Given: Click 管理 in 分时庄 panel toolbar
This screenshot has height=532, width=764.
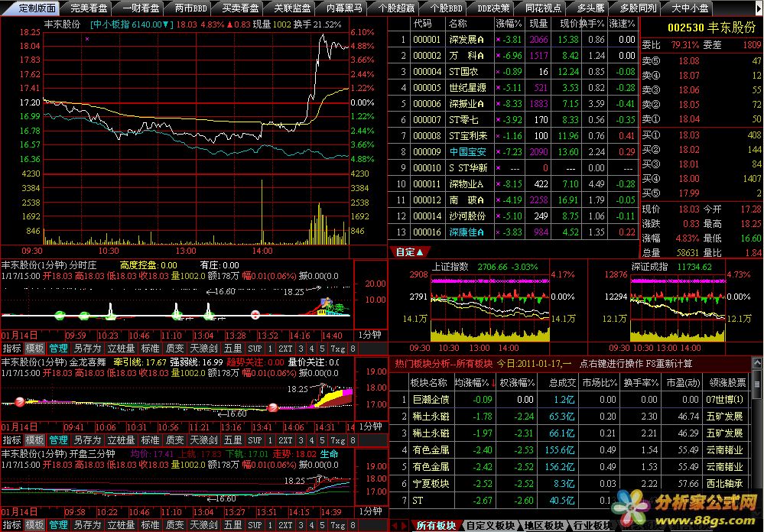Looking at the screenshot, I should pos(58,349).
